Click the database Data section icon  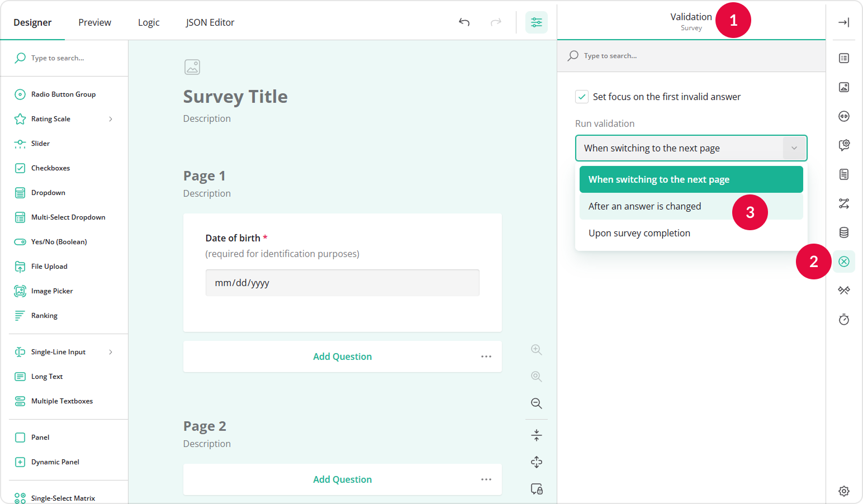843,232
